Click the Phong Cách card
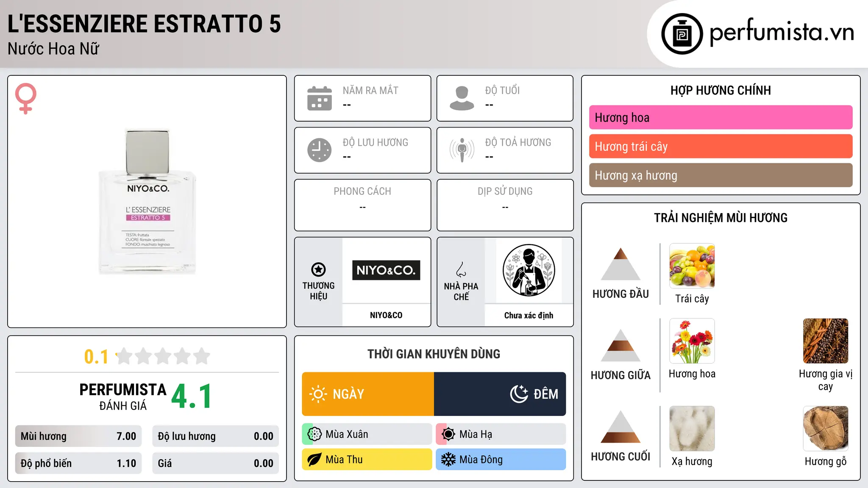 [x=362, y=205]
